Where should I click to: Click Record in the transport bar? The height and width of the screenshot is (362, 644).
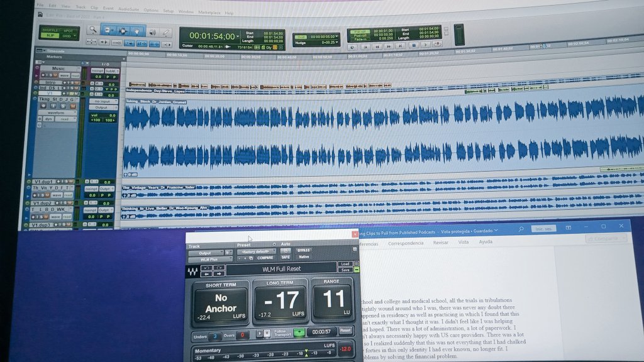click(437, 44)
